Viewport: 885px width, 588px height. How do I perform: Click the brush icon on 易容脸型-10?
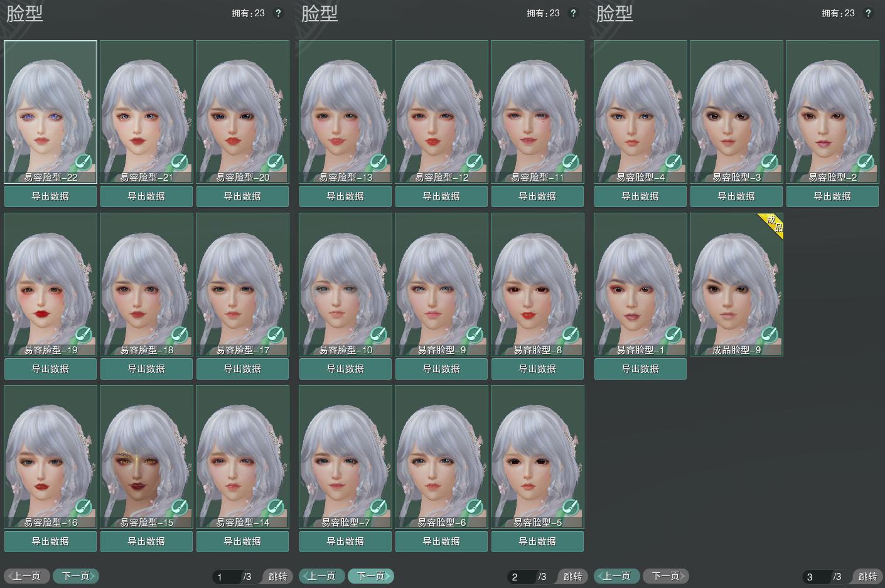[378, 335]
